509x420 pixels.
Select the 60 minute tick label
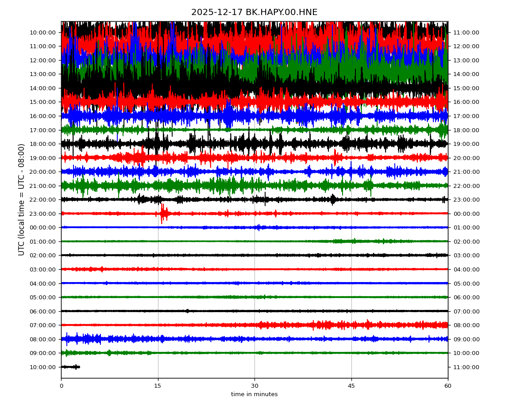[x=448, y=386]
